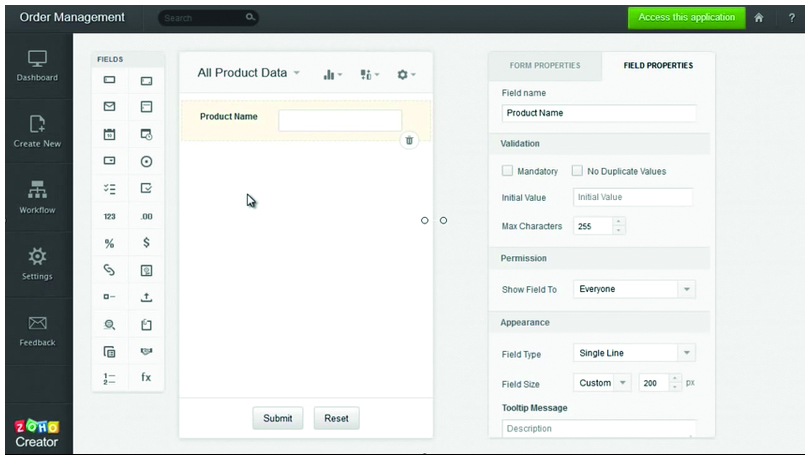The height and width of the screenshot is (458, 811).
Task: Click the Tooltip Message description box
Action: (x=599, y=429)
